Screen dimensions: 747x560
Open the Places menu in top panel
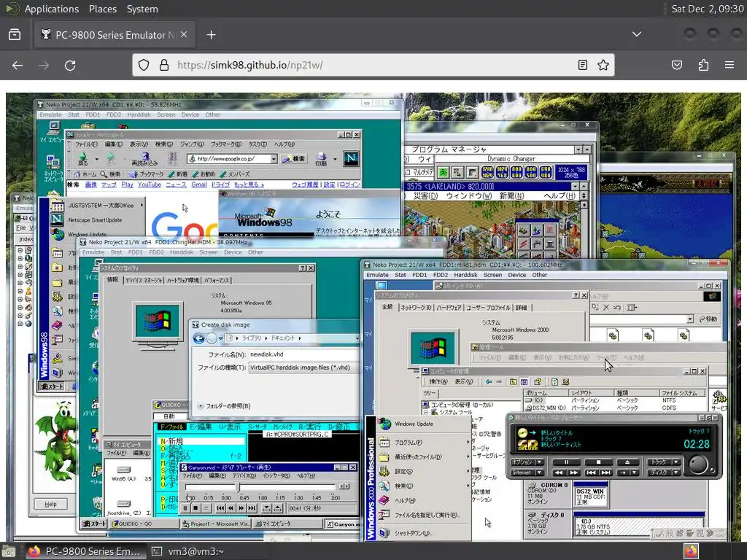pyautogui.click(x=102, y=9)
